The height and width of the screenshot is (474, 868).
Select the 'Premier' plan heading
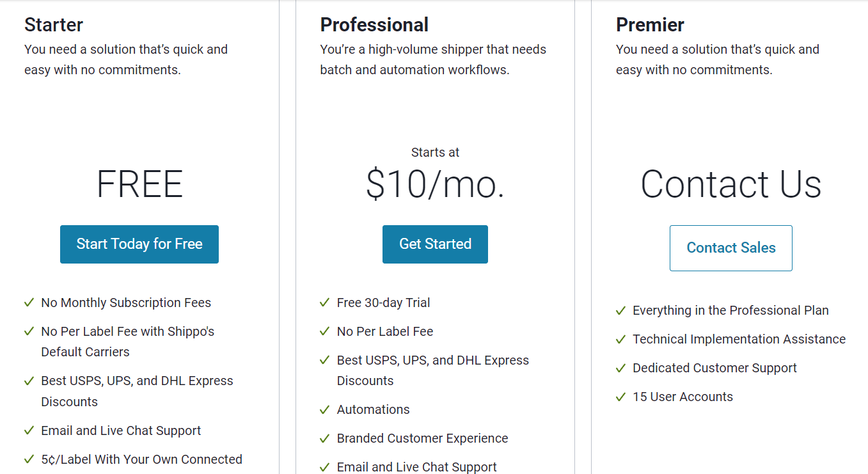click(x=650, y=24)
